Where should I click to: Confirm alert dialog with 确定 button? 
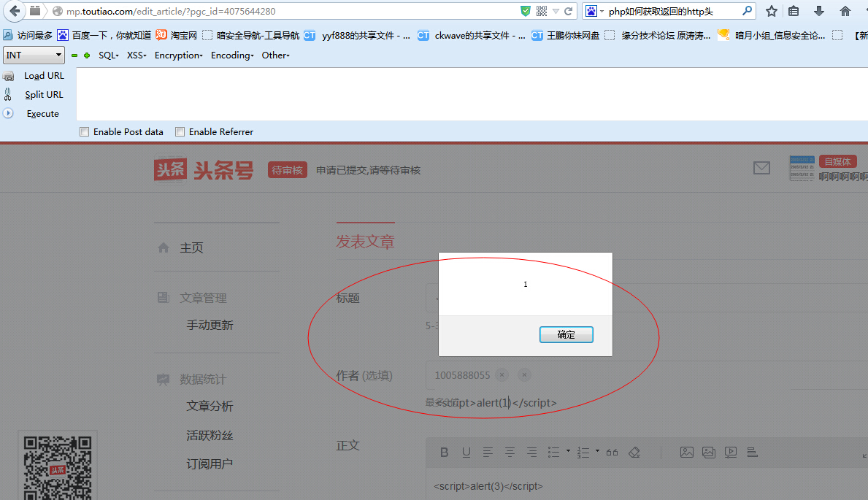point(566,334)
